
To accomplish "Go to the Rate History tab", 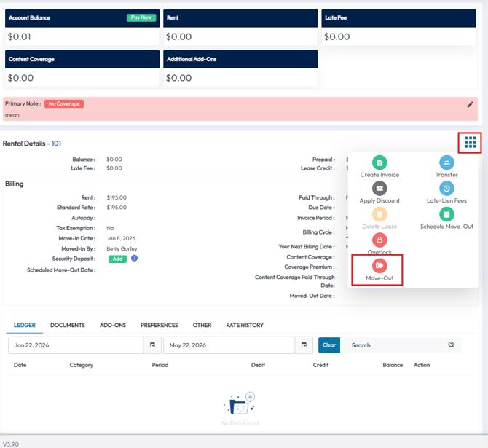I will coord(245,325).
